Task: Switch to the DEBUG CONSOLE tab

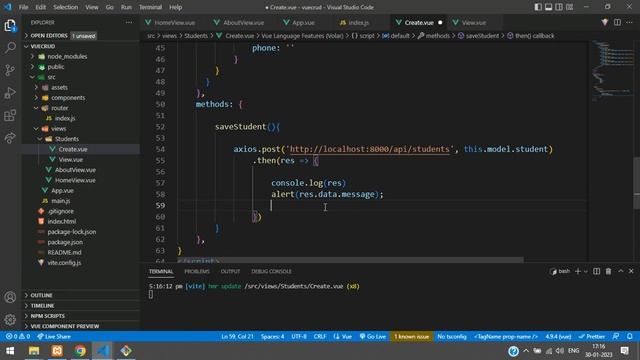Action: coord(271,271)
